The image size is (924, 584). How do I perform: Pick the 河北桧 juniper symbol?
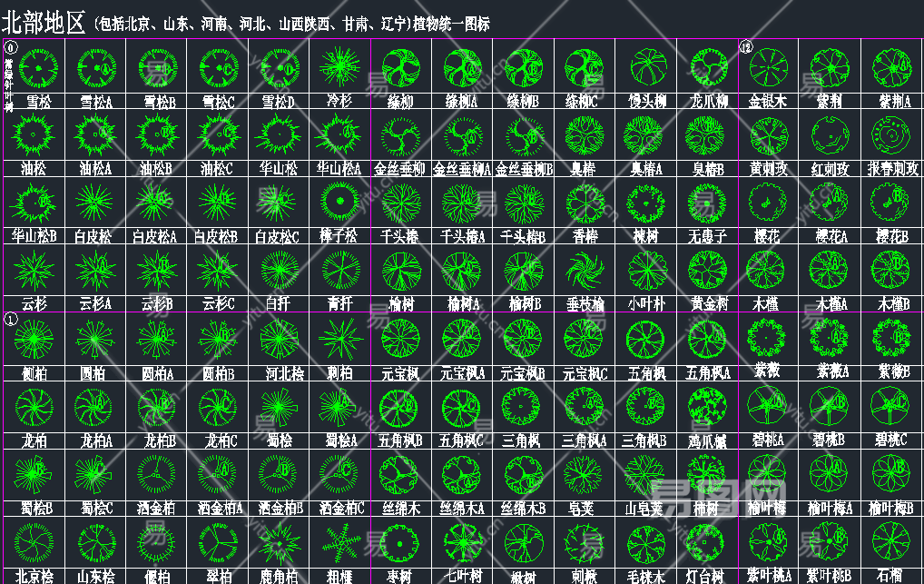280,339
